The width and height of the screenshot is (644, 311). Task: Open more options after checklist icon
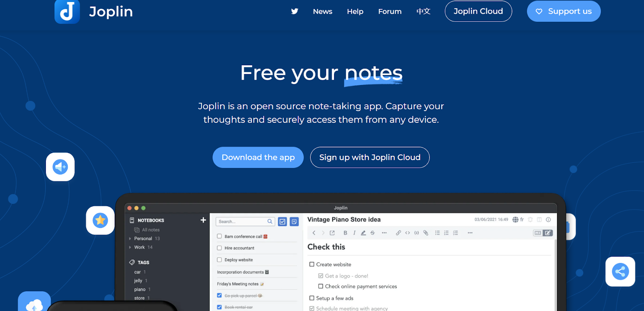tap(470, 233)
